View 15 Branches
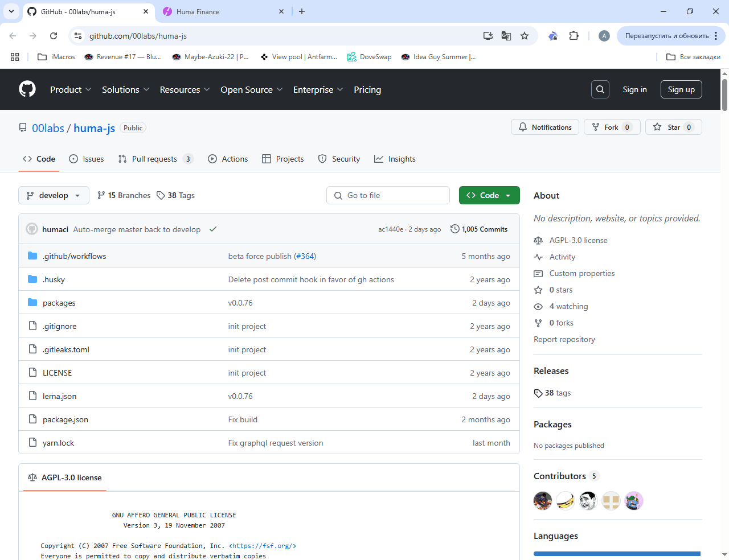 (x=124, y=195)
